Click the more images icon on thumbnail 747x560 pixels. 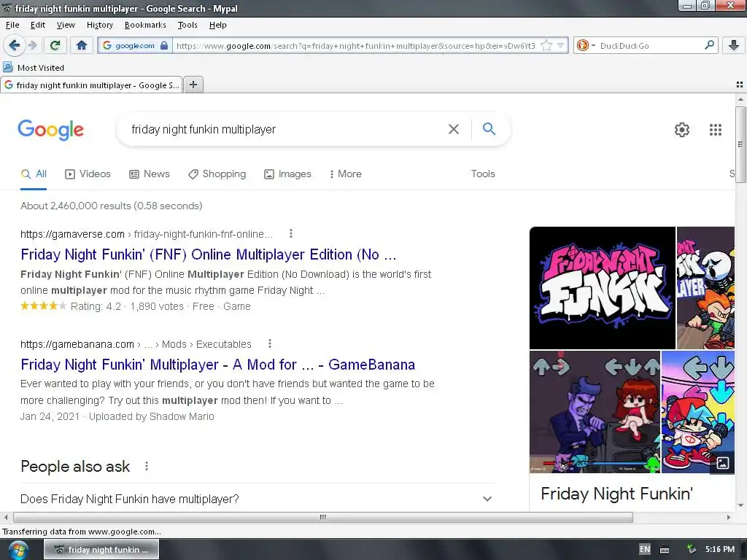click(x=722, y=462)
